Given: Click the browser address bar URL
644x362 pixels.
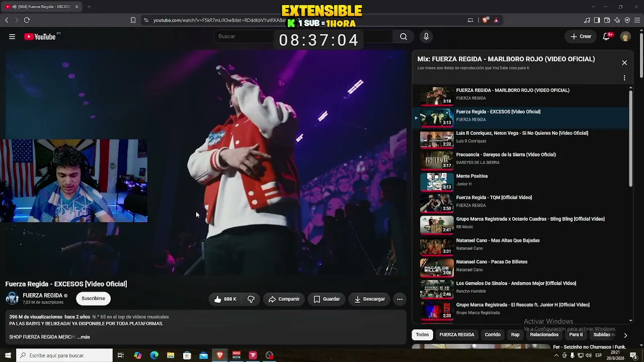Looking at the screenshot, I should [x=219, y=20].
